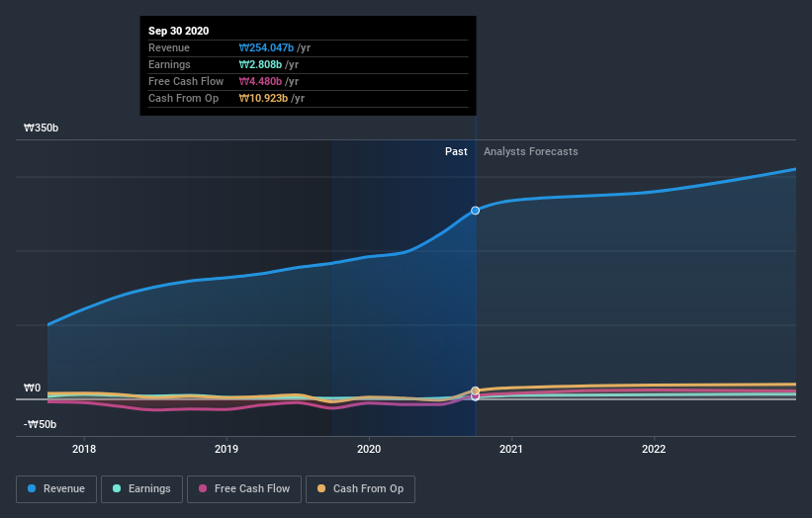Click the 2019 x-axis label
The height and width of the screenshot is (518, 812).
coord(226,449)
